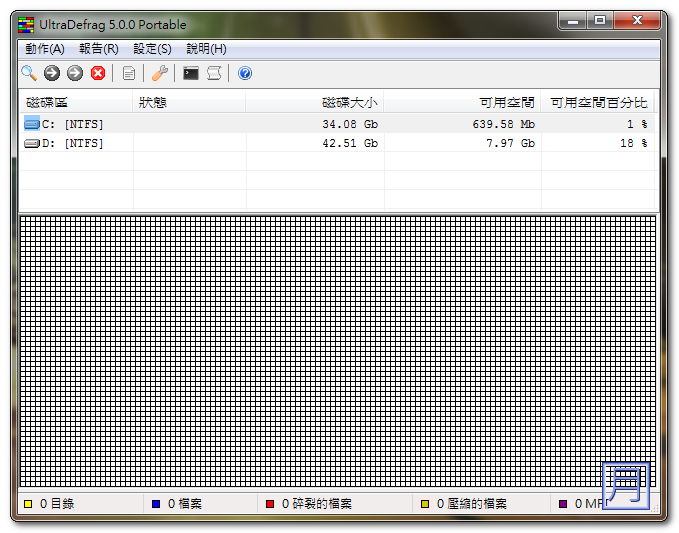The width and height of the screenshot is (679, 533).
Task: Click the yellow 目錄 legend swatch
Action: click(29, 504)
